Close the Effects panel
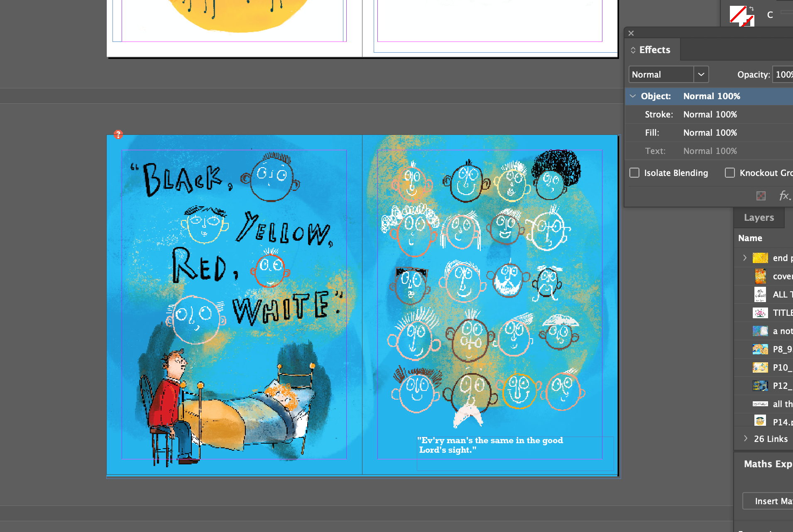The image size is (793, 532). click(x=631, y=33)
